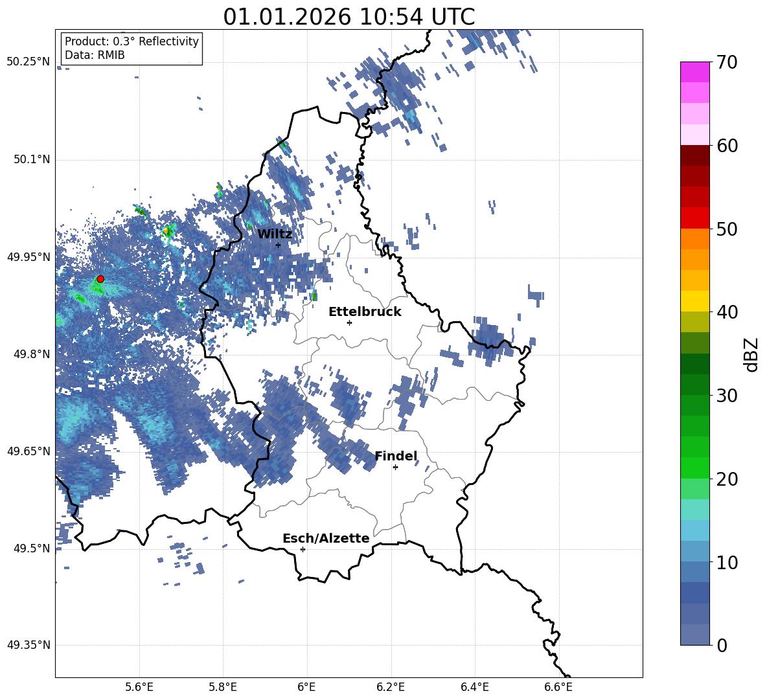Click the 50.25°N latitude label
Screen dimensions: 767x700
pyautogui.click(x=29, y=62)
